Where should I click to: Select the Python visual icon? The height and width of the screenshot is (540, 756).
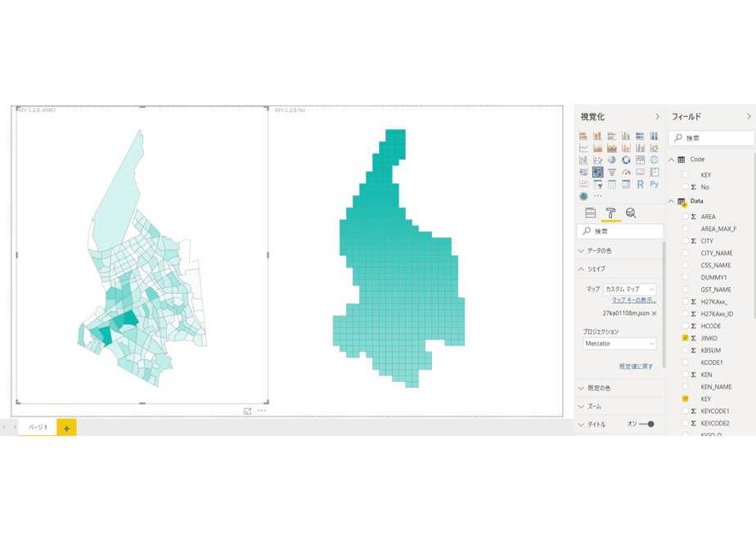(655, 184)
